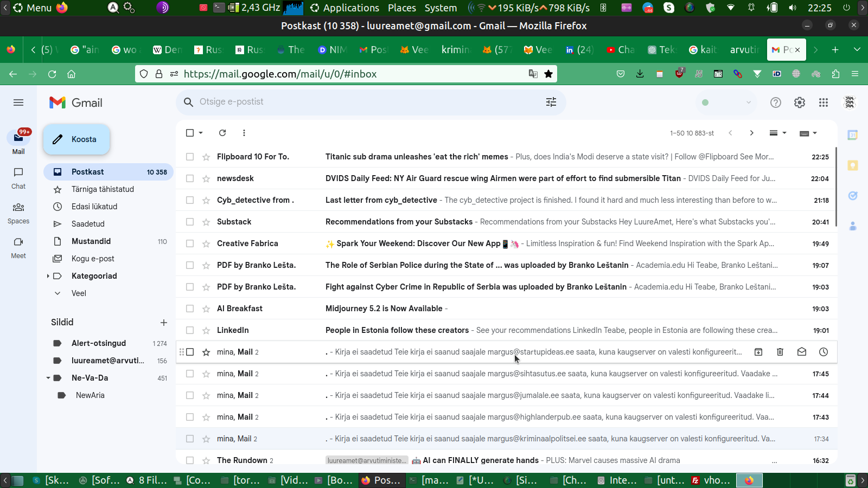Open Places menu in top panel
Viewport: 868px width, 488px height.
pyautogui.click(x=402, y=8)
